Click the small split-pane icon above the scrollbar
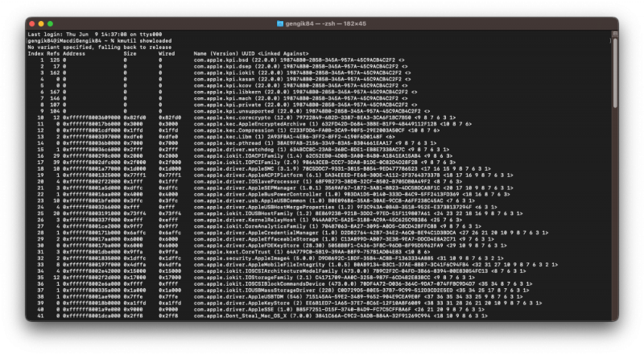 coord(615,34)
